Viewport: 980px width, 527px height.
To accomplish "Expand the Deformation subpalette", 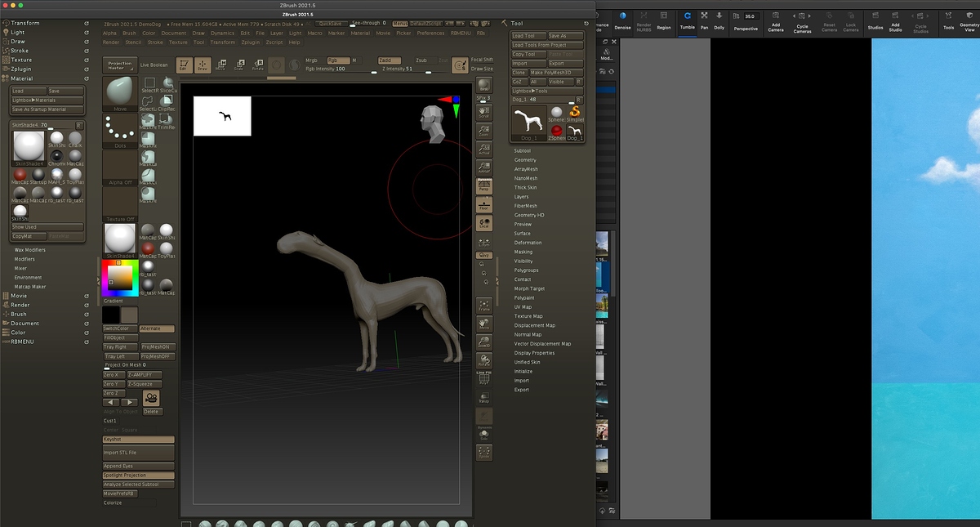I will point(528,243).
